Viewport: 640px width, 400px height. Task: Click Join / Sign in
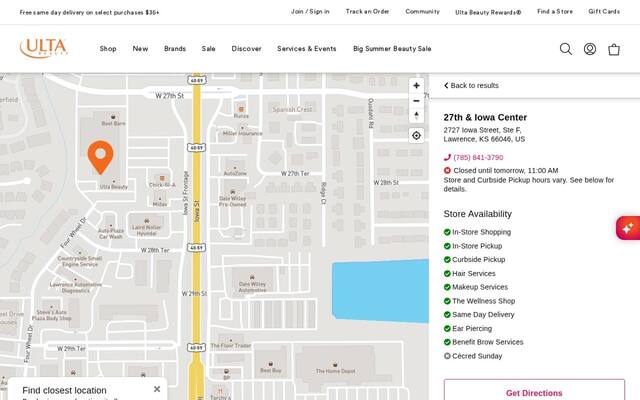coord(310,11)
